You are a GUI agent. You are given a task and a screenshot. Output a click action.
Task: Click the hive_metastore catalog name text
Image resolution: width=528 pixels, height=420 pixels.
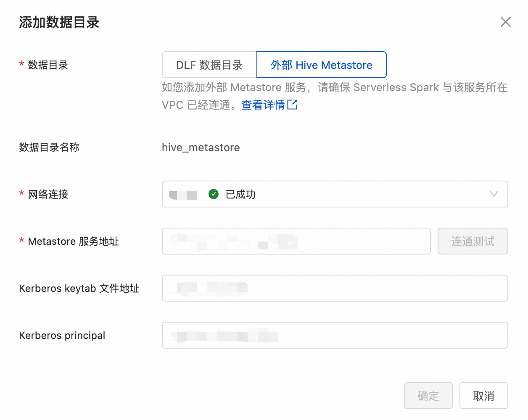(x=201, y=147)
